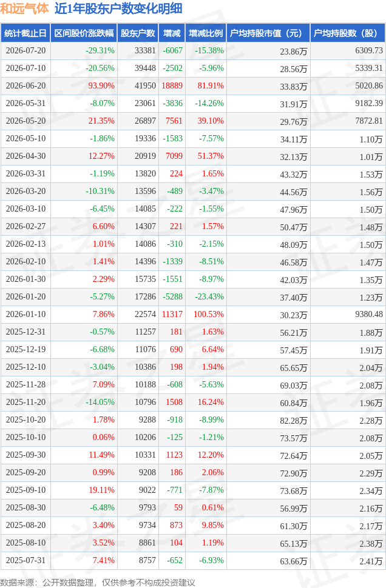Select shareholder count 41950 cell
The height and width of the screenshot is (588, 386).
coord(145,86)
